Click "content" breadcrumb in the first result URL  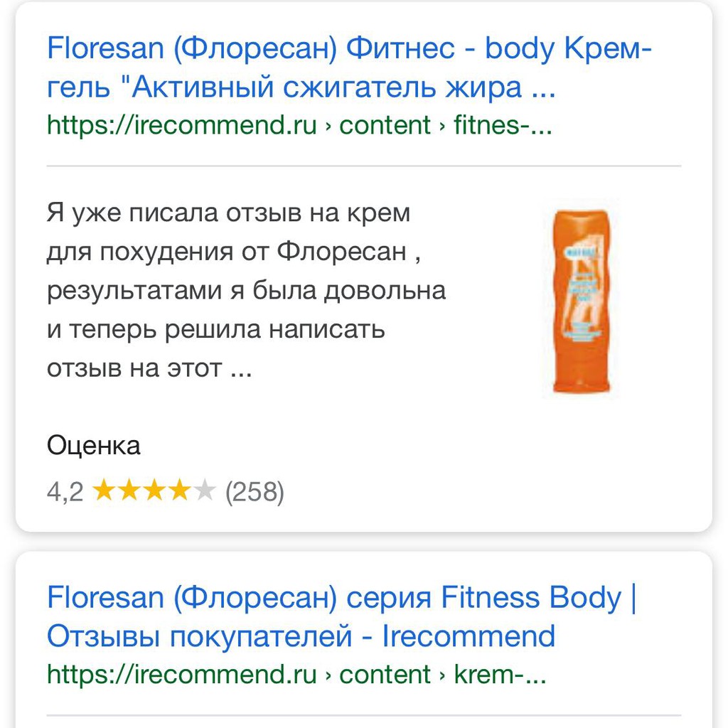coord(385,125)
